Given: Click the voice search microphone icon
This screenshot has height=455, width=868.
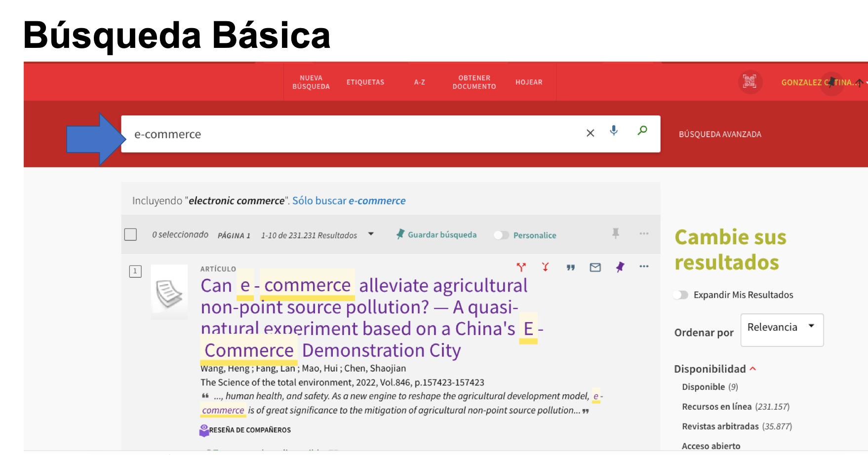Looking at the screenshot, I should pyautogui.click(x=614, y=131).
